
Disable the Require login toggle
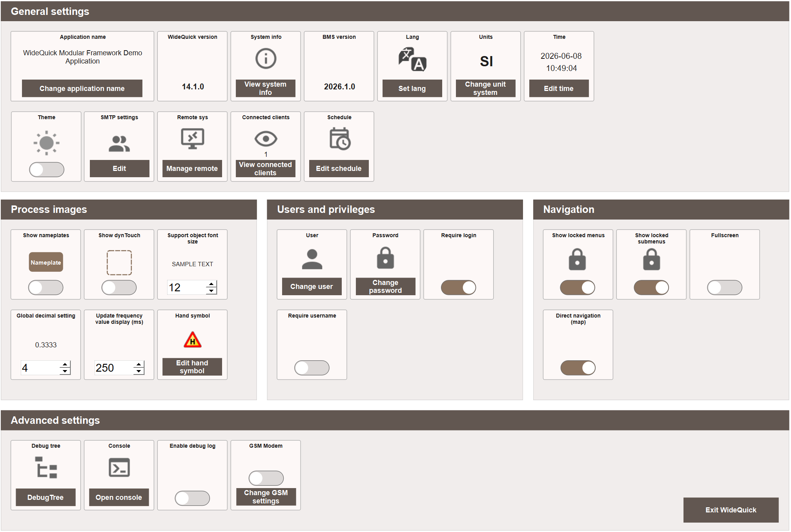tap(459, 287)
